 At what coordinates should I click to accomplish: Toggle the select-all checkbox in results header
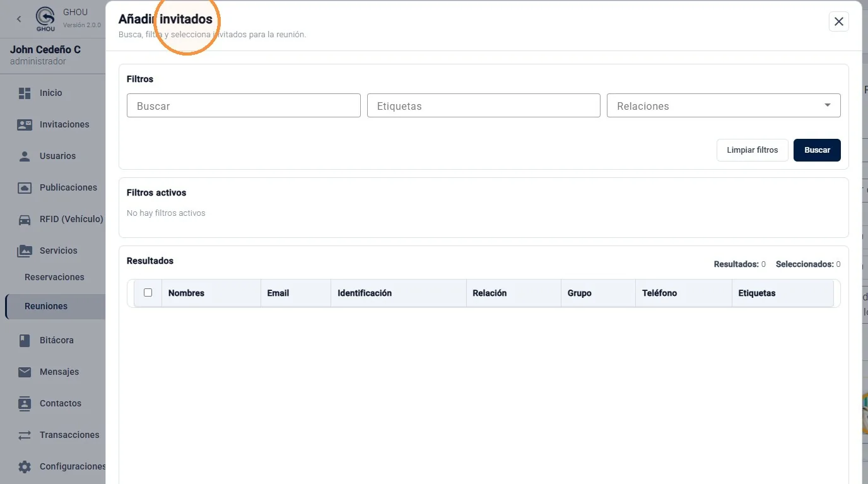(148, 293)
